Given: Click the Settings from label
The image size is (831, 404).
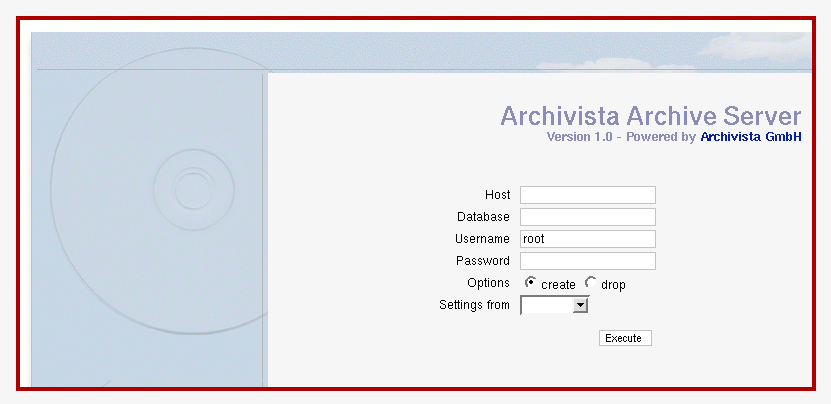Looking at the screenshot, I should [x=474, y=305].
